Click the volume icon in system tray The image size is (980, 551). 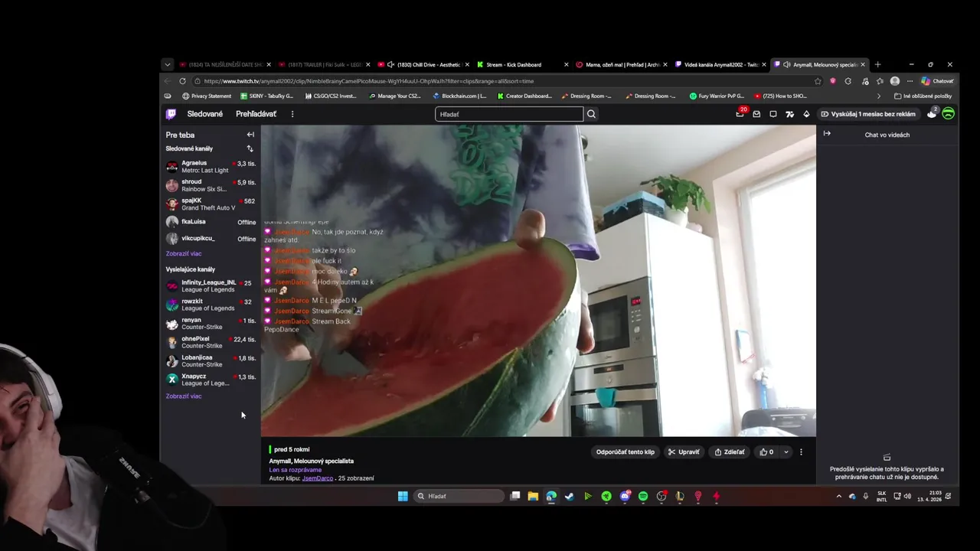[x=907, y=496]
